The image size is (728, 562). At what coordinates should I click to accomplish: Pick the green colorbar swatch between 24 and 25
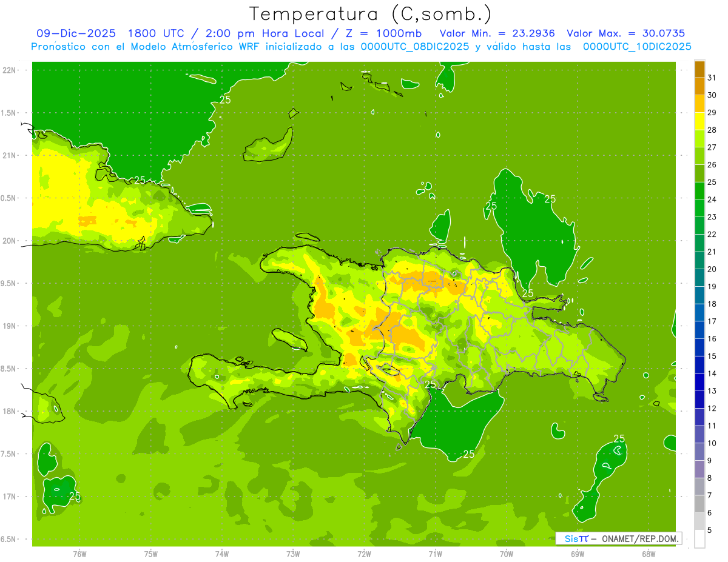pyautogui.click(x=699, y=191)
